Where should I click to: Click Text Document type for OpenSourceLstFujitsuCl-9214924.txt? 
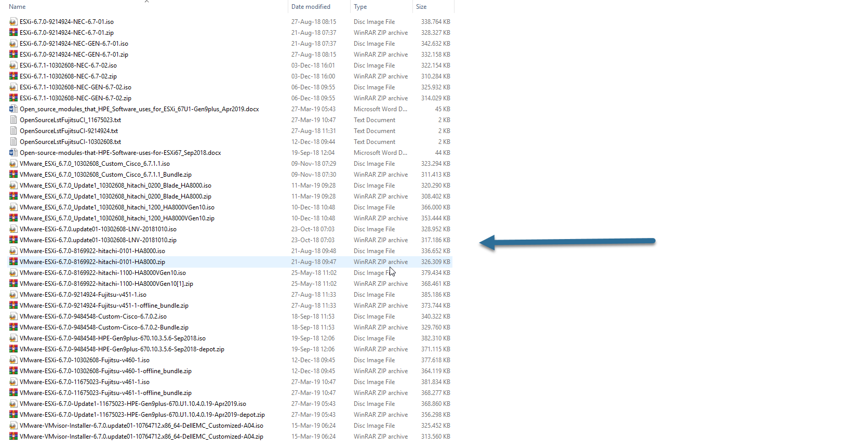(x=375, y=131)
